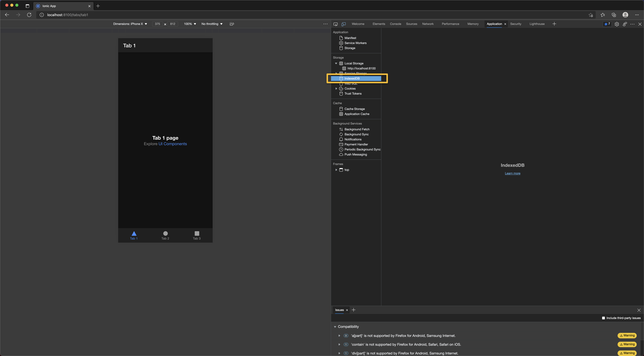644x356 pixels.
Task: Click the width field showing 375
Action: pos(157,24)
